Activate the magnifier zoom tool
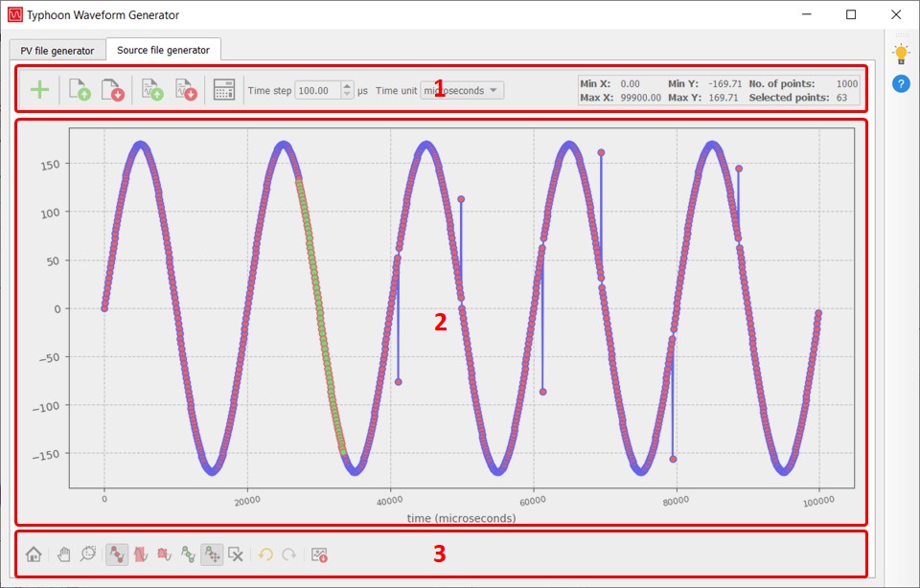Screen dimensions: 920x588 89,554
